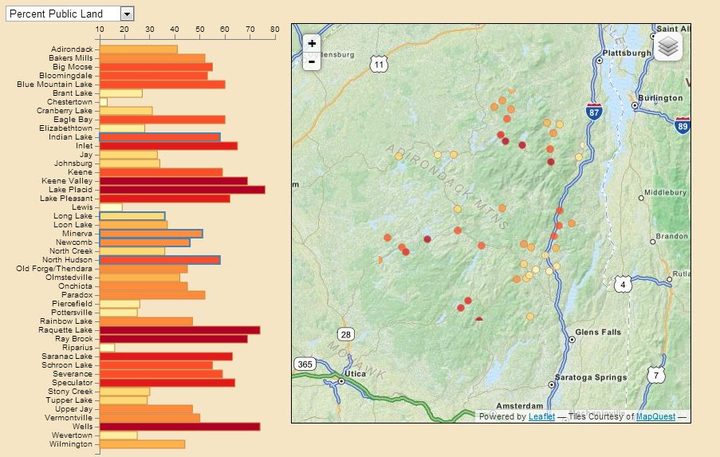This screenshot has height=457, width=720.
Task: Click the US Route 11 shield
Action: [379, 64]
